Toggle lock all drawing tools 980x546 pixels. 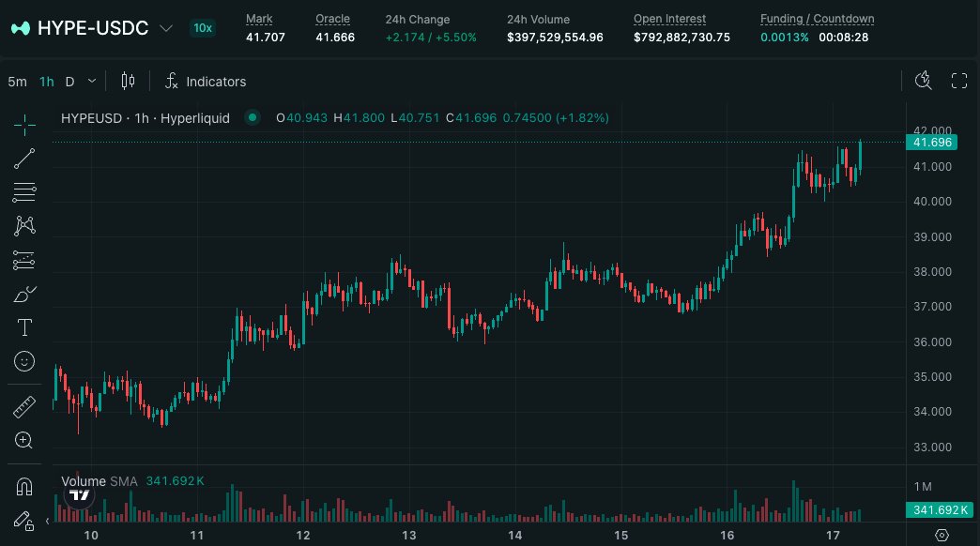point(24,520)
